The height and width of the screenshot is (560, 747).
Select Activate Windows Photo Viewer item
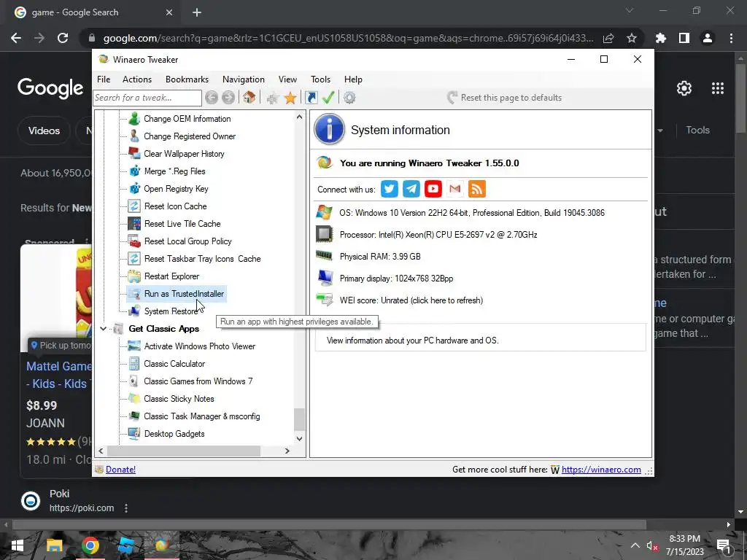[x=200, y=346]
